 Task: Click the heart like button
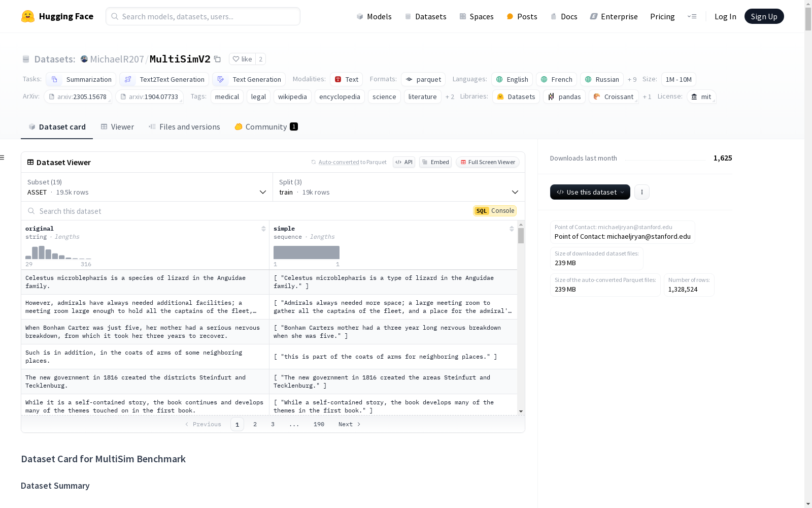pyautogui.click(x=242, y=59)
